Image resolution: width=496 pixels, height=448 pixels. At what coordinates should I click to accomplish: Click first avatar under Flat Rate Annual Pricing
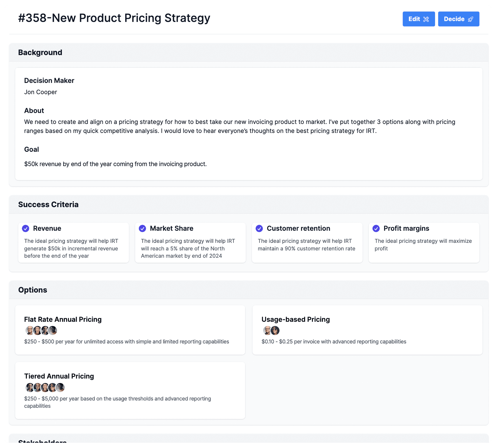29,330
